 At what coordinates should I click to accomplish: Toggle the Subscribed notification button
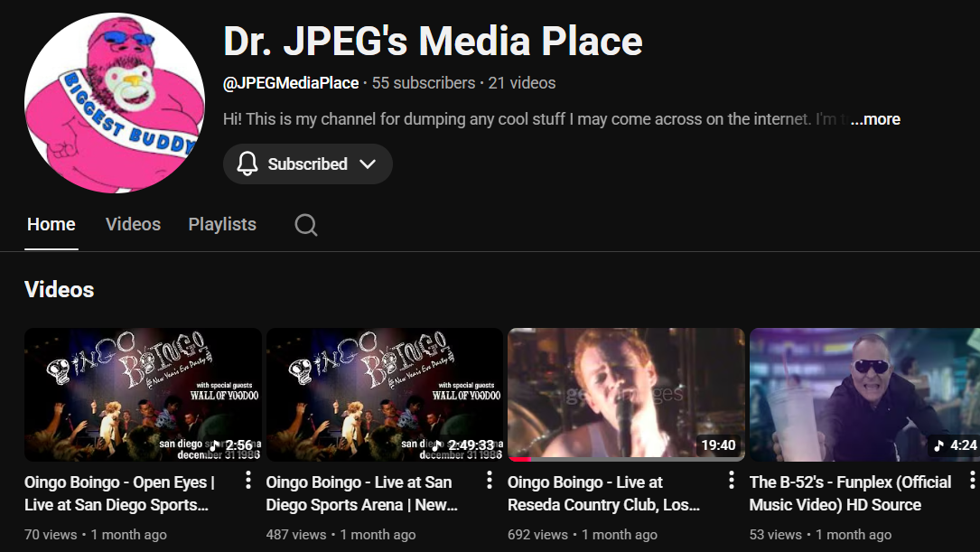(307, 164)
